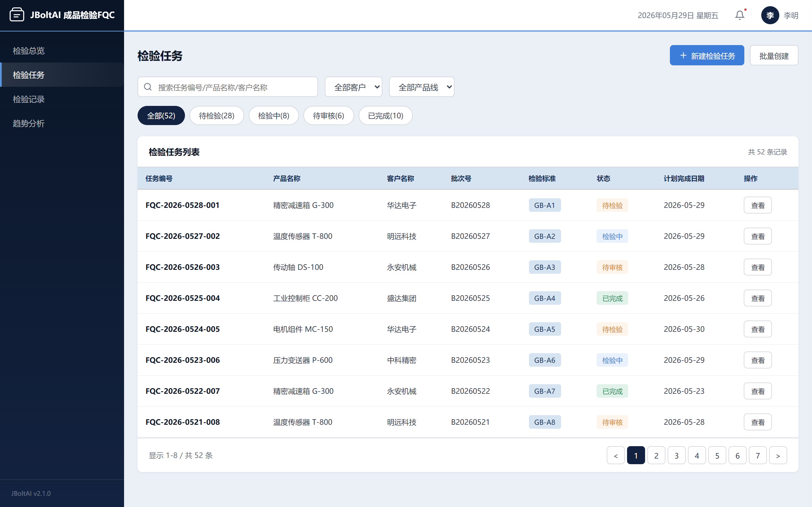Jump to page 5
The height and width of the screenshot is (507, 812).
(x=717, y=455)
